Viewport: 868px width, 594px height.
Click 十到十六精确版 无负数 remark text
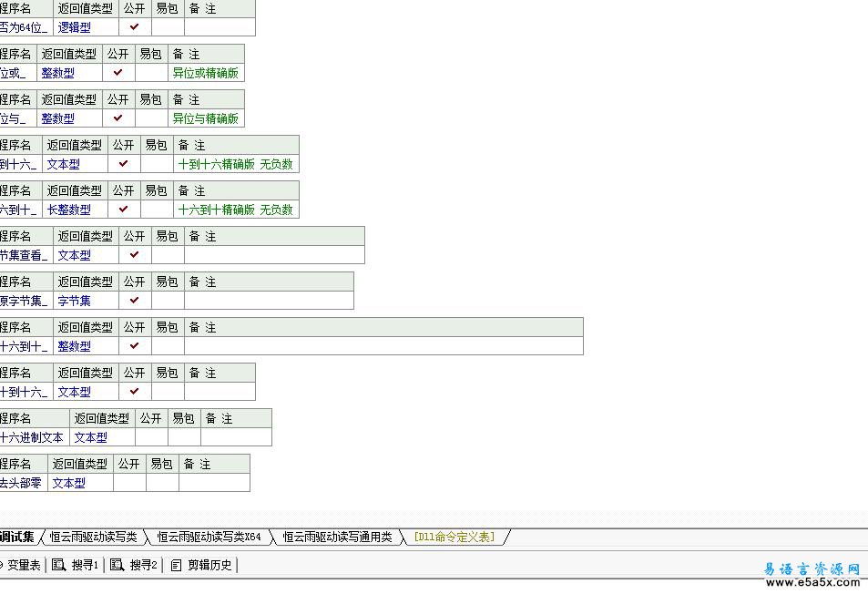coord(235,164)
